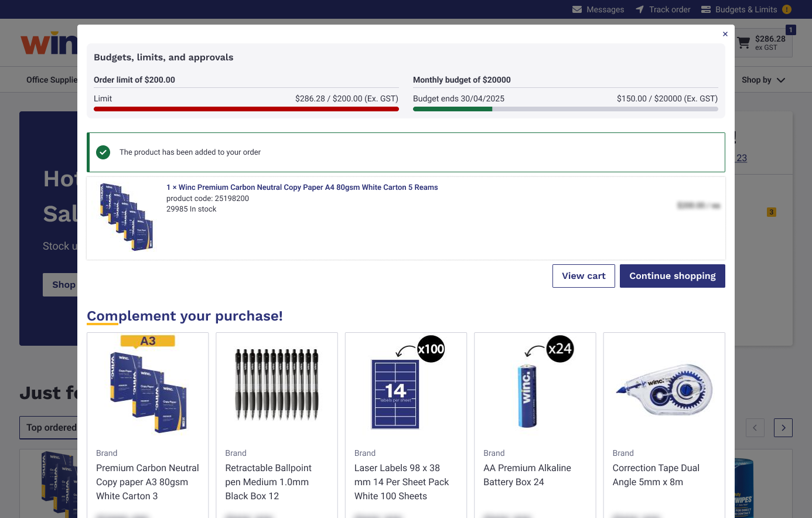Click the cart item count badge
The width and height of the screenshot is (812, 518).
point(791,30)
